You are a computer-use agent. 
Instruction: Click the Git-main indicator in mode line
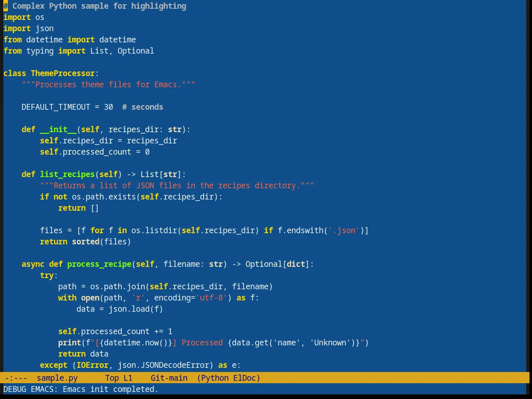pos(169,378)
